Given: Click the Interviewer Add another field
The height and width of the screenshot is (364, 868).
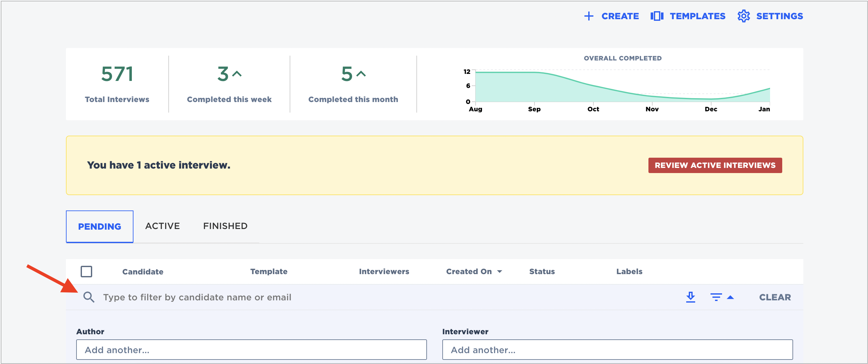Looking at the screenshot, I should click(x=617, y=350).
